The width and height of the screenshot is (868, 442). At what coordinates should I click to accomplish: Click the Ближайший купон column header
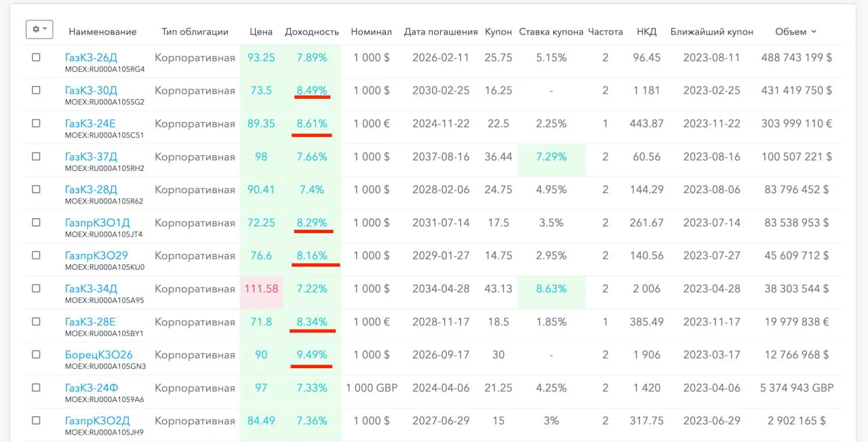711,32
